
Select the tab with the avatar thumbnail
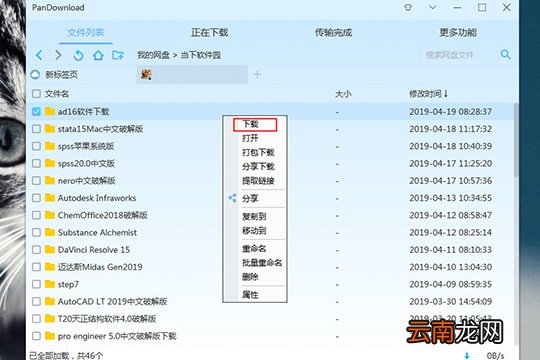[x=192, y=74]
